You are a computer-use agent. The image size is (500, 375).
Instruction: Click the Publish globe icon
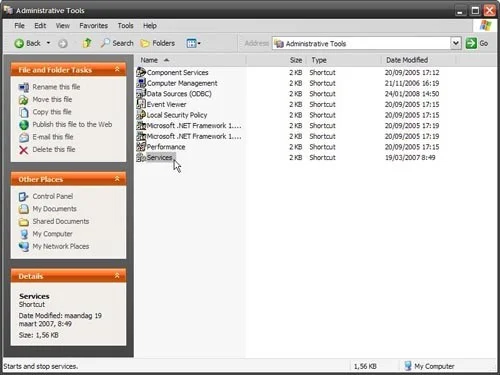click(x=24, y=125)
